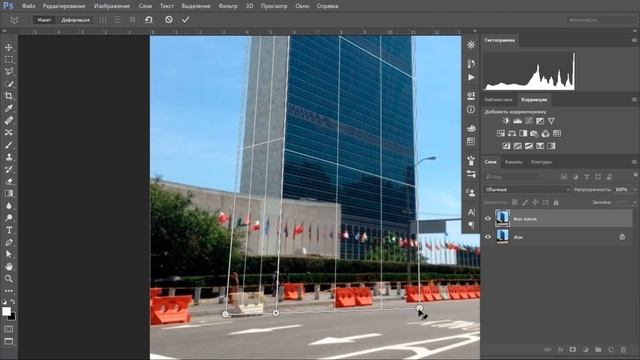Open the Adjustments panel flyout menu
The height and width of the screenshot is (360, 640).
634,100
